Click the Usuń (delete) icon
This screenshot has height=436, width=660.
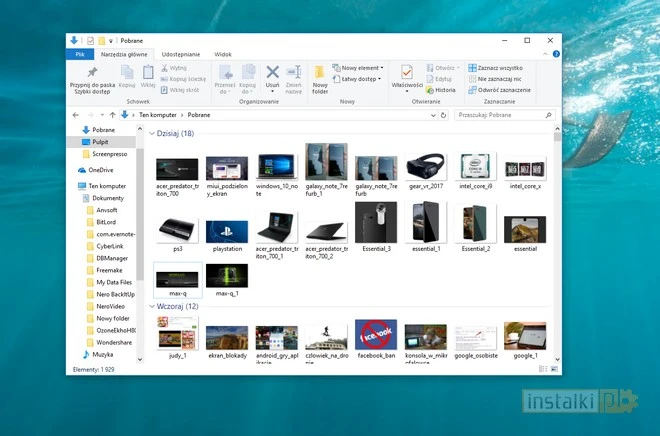pos(272,73)
